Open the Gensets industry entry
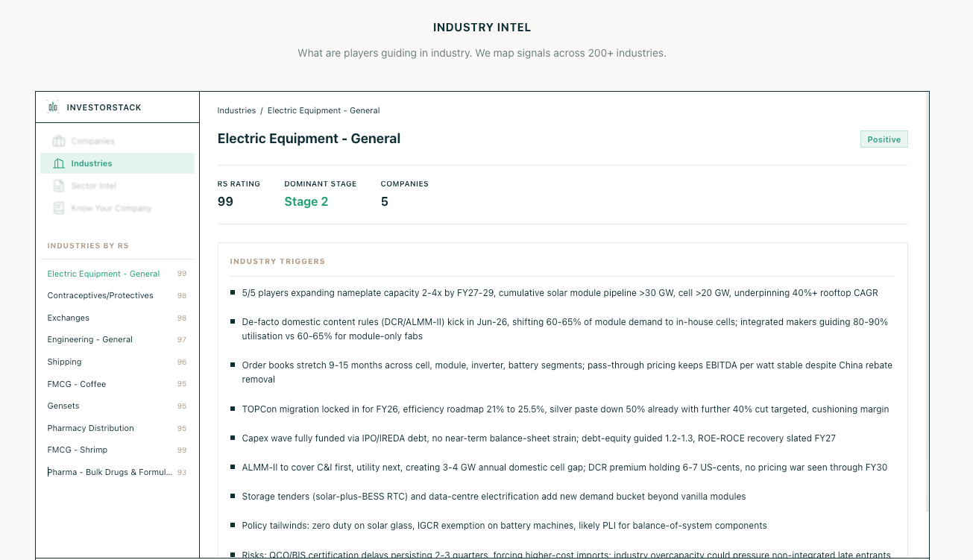973x560 pixels. click(117, 406)
